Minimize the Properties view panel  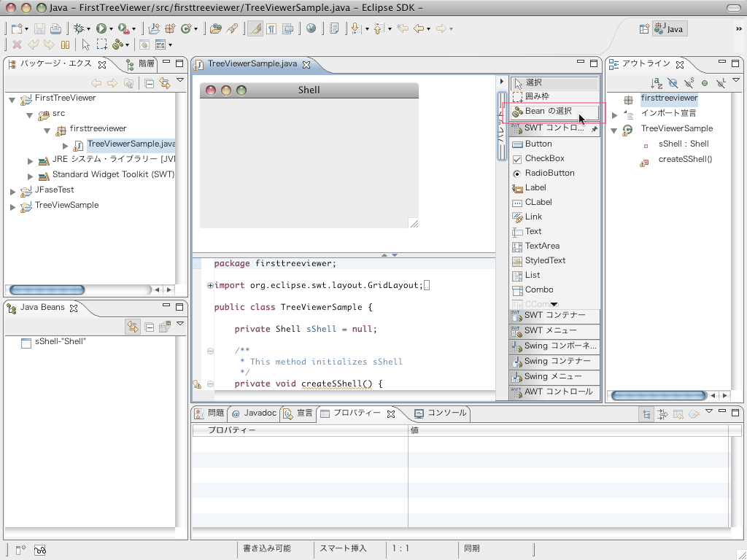pyautogui.click(x=722, y=411)
